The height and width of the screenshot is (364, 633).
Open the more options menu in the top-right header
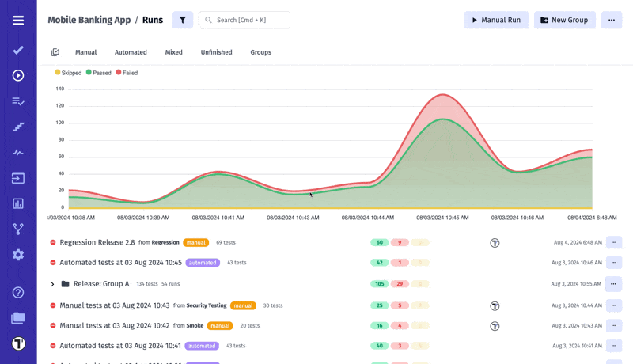pyautogui.click(x=611, y=20)
